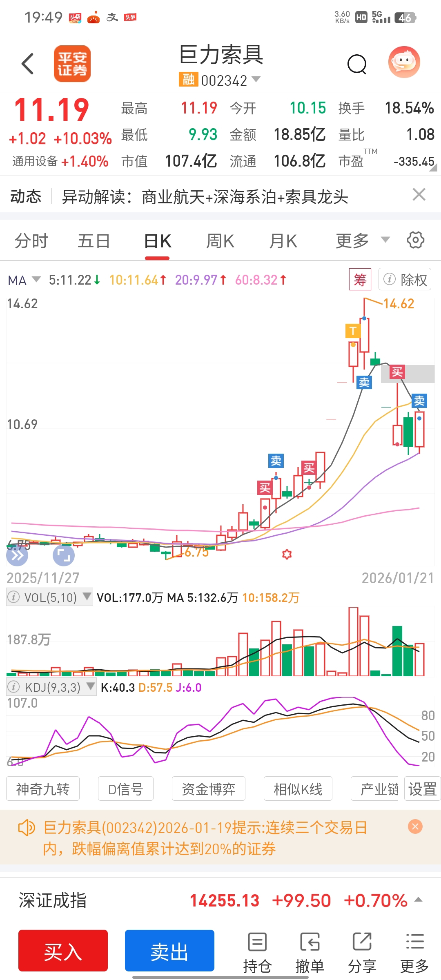Image resolution: width=441 pixels, height=980 pixels.
Task: Tap the 14.62 high price label
Action: 399,303
